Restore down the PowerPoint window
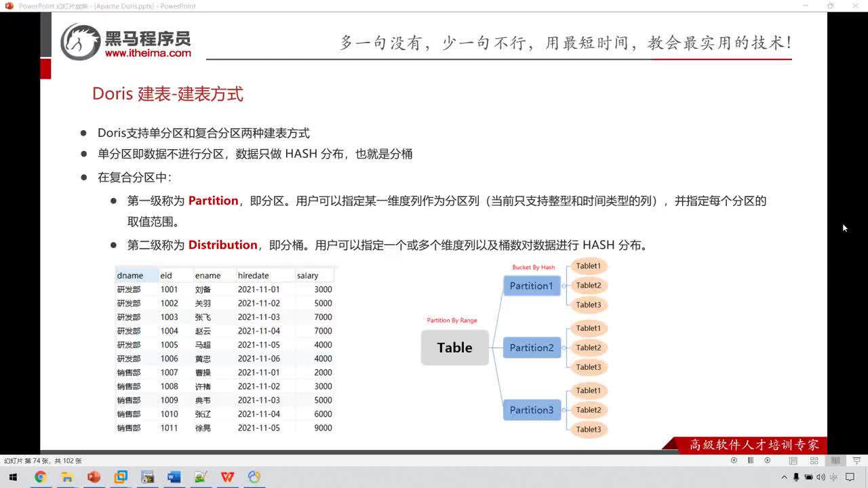This screenshot has width=868, height=488. (831, 6)
